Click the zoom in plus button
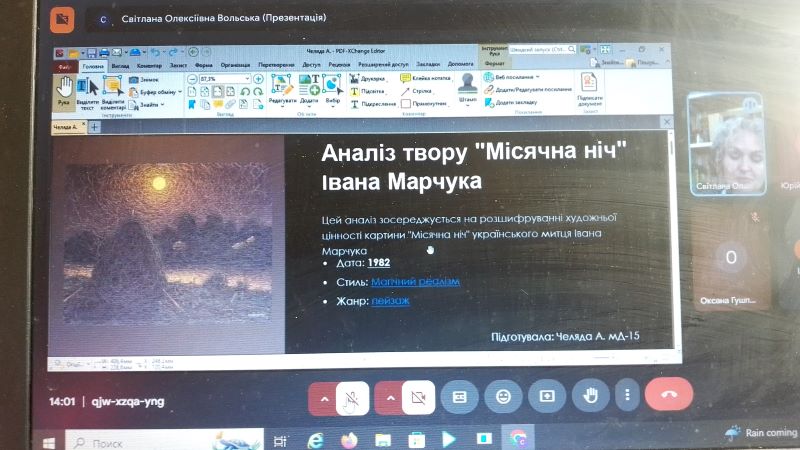 (258, 79)
